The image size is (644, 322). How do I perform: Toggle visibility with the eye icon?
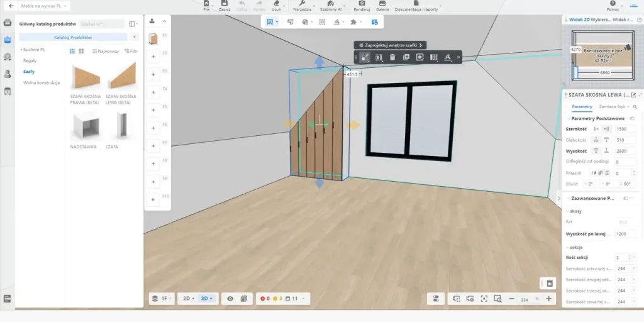[x=230, y=299]
